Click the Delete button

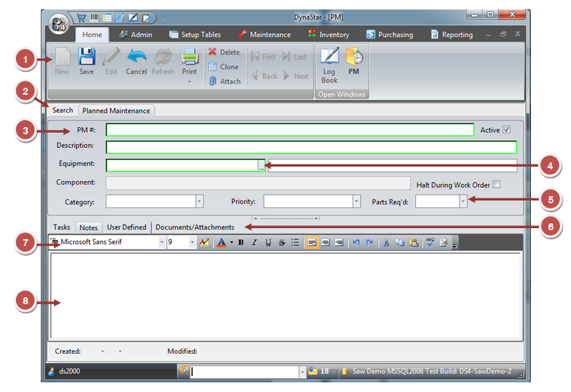click(224, 52)
